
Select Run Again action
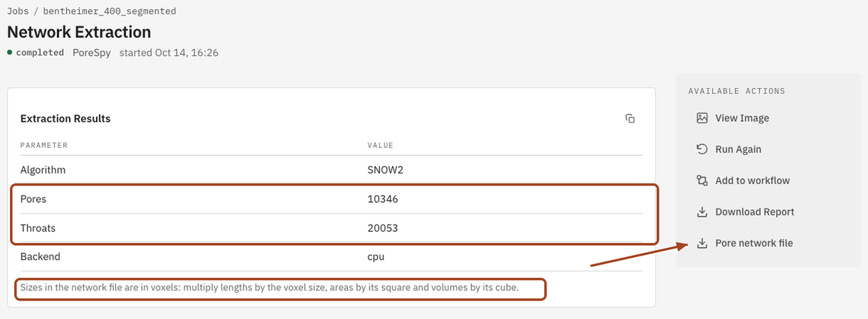[738, 149]
